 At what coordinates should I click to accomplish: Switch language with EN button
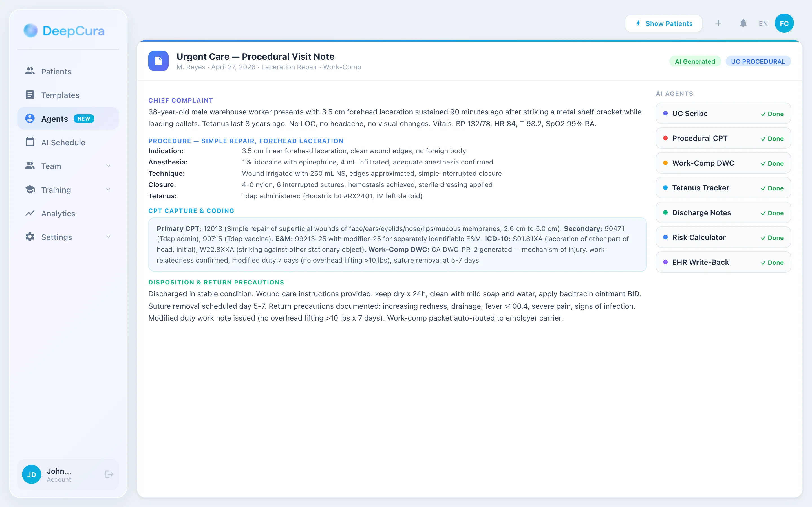[763, 23]
